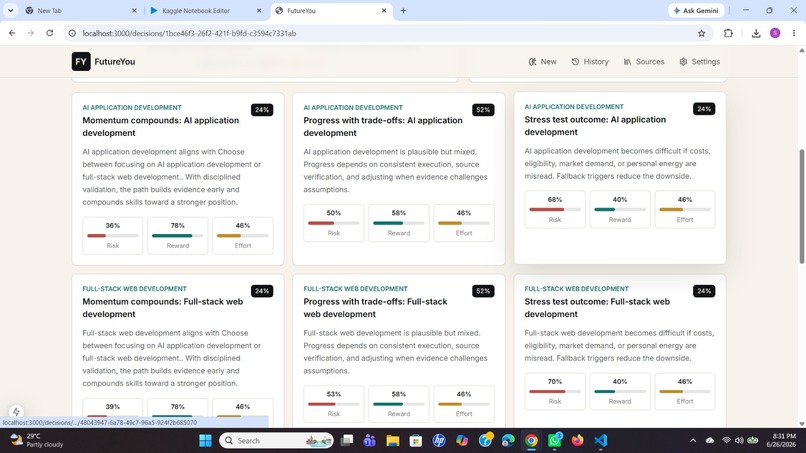Open 'Momentum compounds: AI application development' card
This screenshot has height=453, width=806.
point(178,179)
